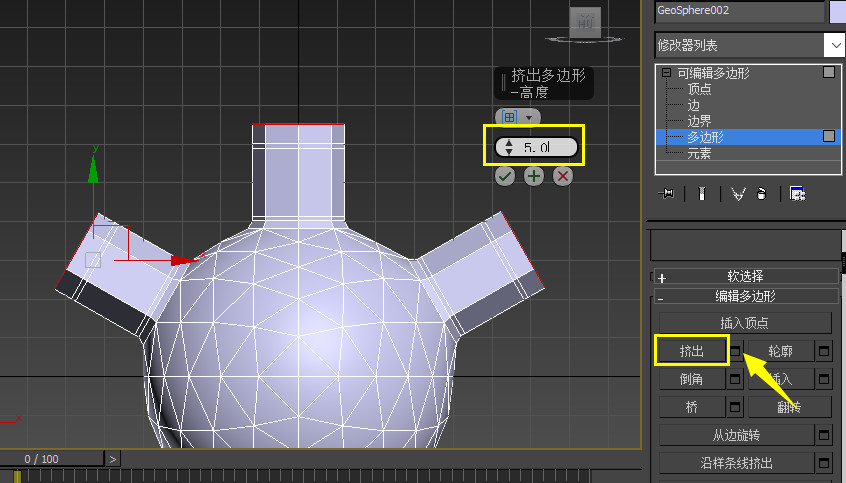Open 挤出 settings box icon
The height and width of the screenshot is (483, 846).
coord(735,351)
